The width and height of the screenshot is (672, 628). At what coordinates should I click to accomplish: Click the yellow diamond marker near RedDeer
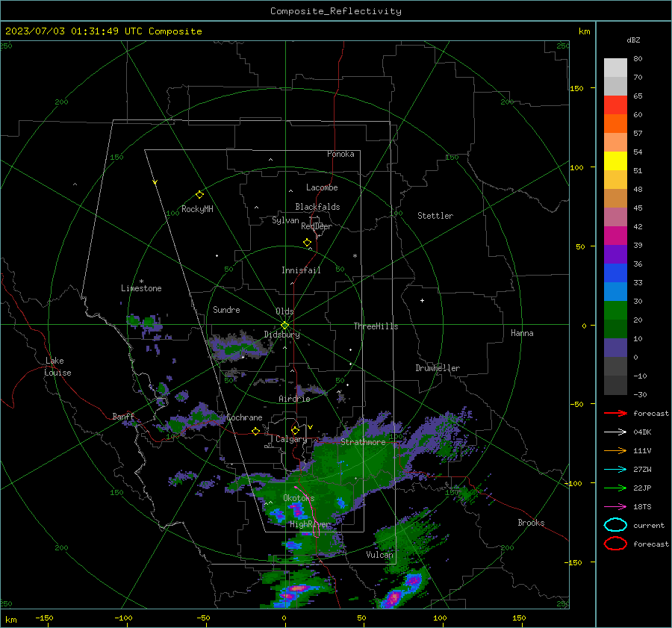pyautogui.click(x=307, y=243)
